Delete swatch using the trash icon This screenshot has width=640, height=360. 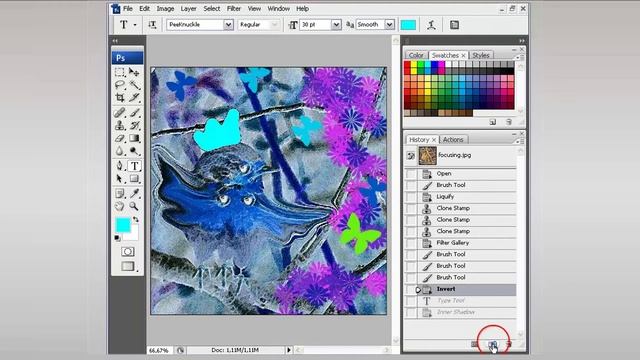click(x=509, y=122)
